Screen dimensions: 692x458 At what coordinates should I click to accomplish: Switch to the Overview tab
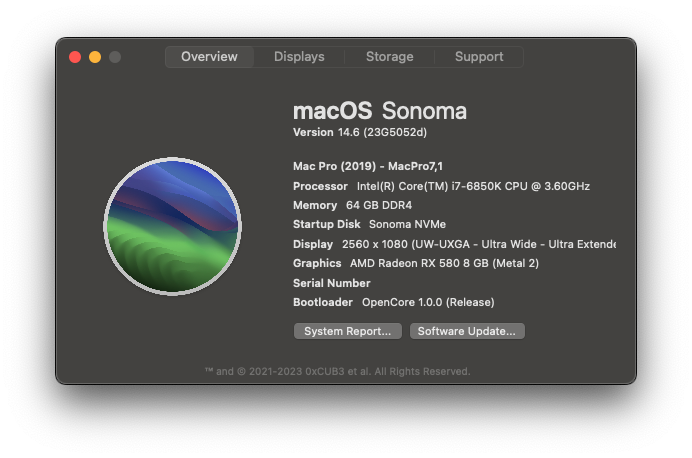click(209, 57)
